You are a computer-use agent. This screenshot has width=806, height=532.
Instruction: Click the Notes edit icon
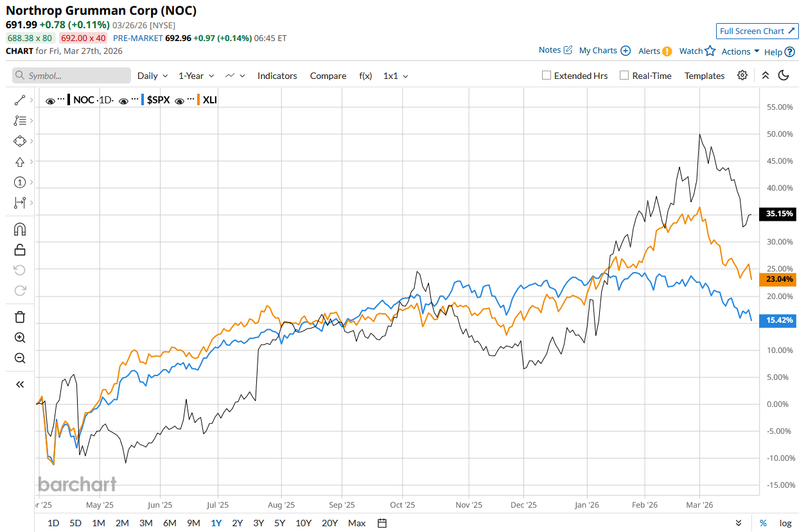pos(568,50)
